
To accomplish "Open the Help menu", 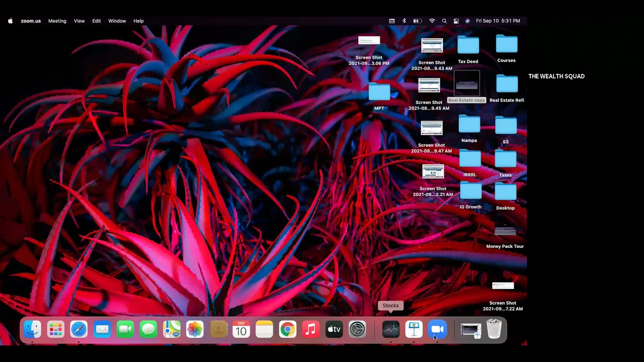I will 138,21.
